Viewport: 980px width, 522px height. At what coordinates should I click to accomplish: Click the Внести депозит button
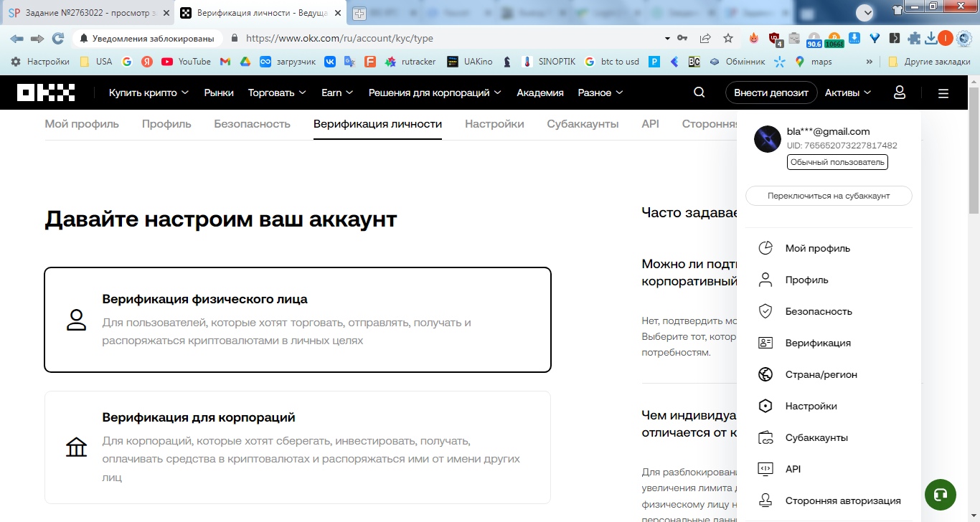click(771, 92)
